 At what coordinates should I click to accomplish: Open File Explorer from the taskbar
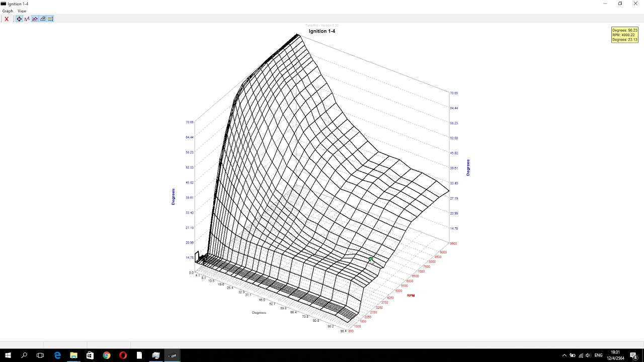coord(73,355)
